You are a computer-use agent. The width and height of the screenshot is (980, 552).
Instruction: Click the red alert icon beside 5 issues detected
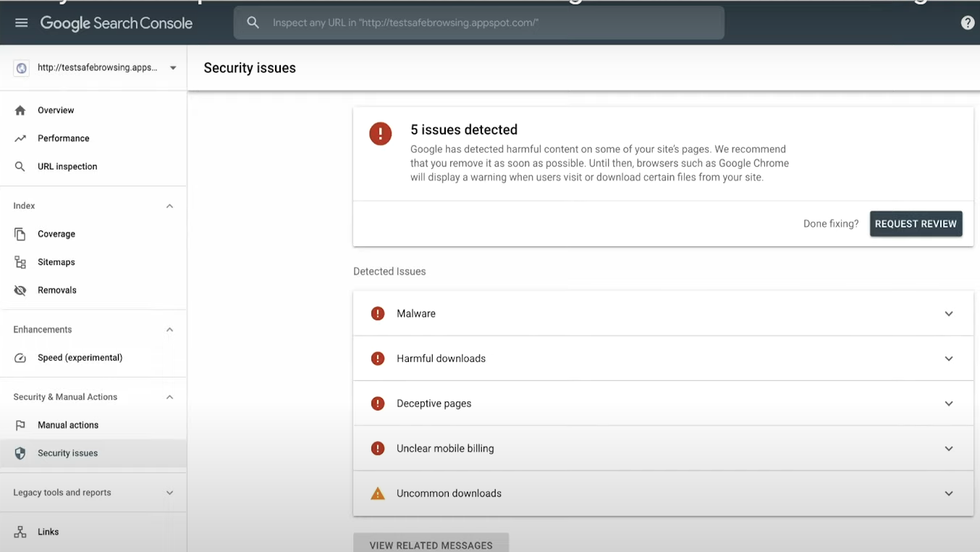[x=381, y=133]
